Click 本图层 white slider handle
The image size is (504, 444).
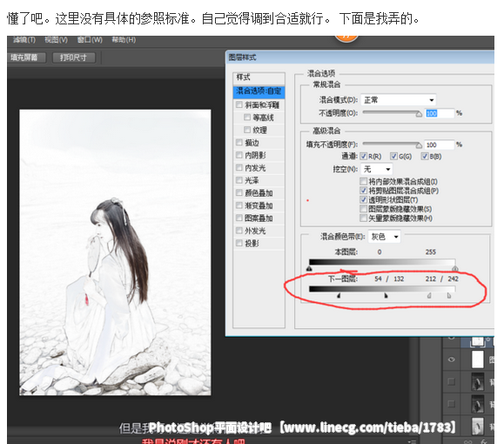pyautogui.click(x=455, y=268)
